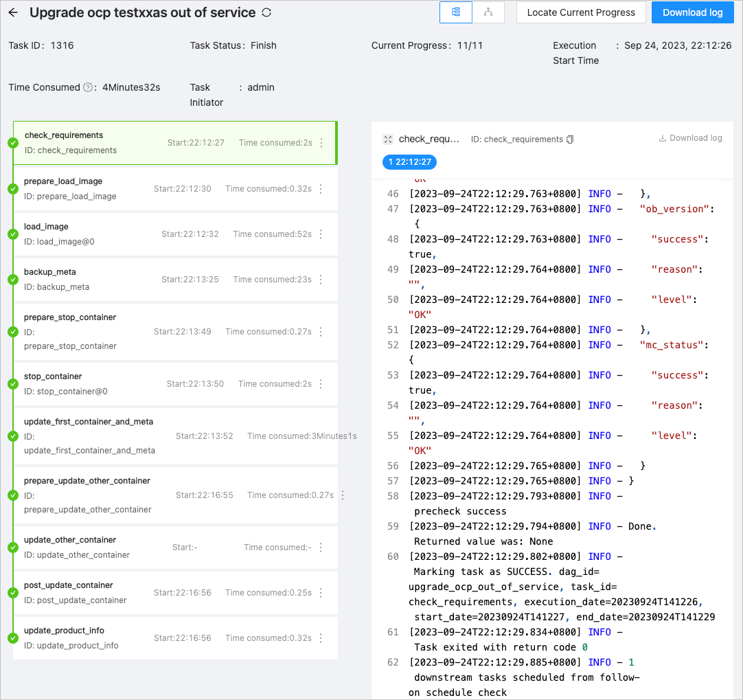Go back using the left arrow
This screenshot has height=700, width=743.
coord(13,12)
